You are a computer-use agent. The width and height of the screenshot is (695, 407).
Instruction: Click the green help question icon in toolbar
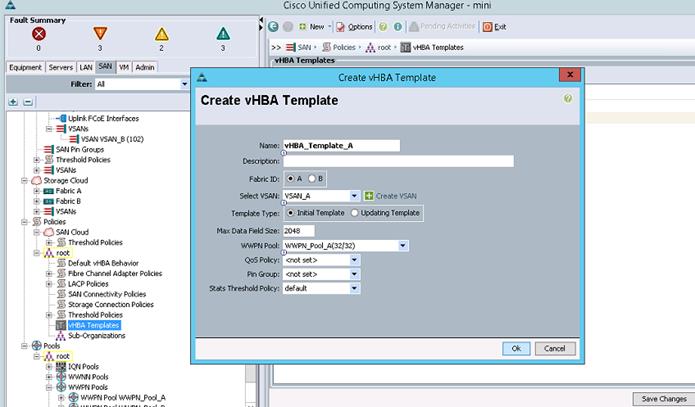tap(383, 27)
